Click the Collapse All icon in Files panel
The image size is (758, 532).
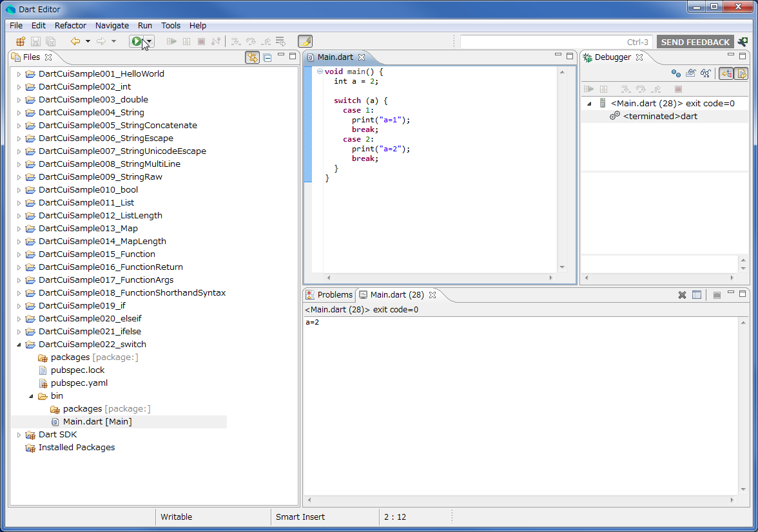click(267, 57)
